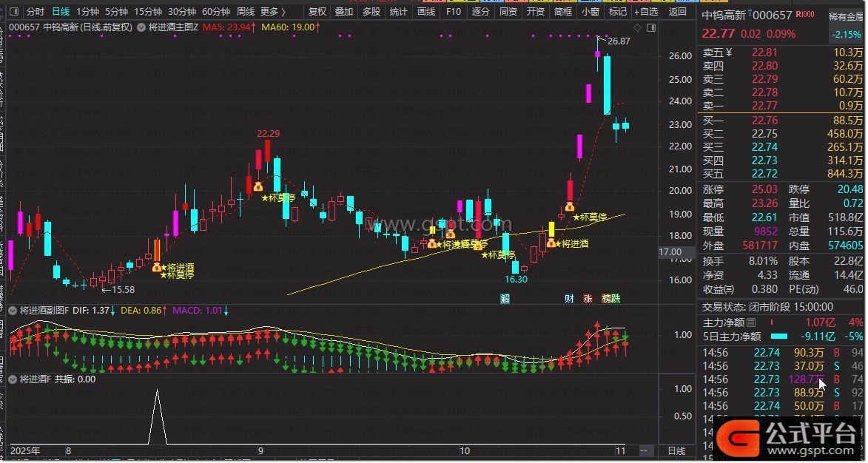Click the +自选 button
The height and width of the screenshot is (463, 868).
point(646,11)
